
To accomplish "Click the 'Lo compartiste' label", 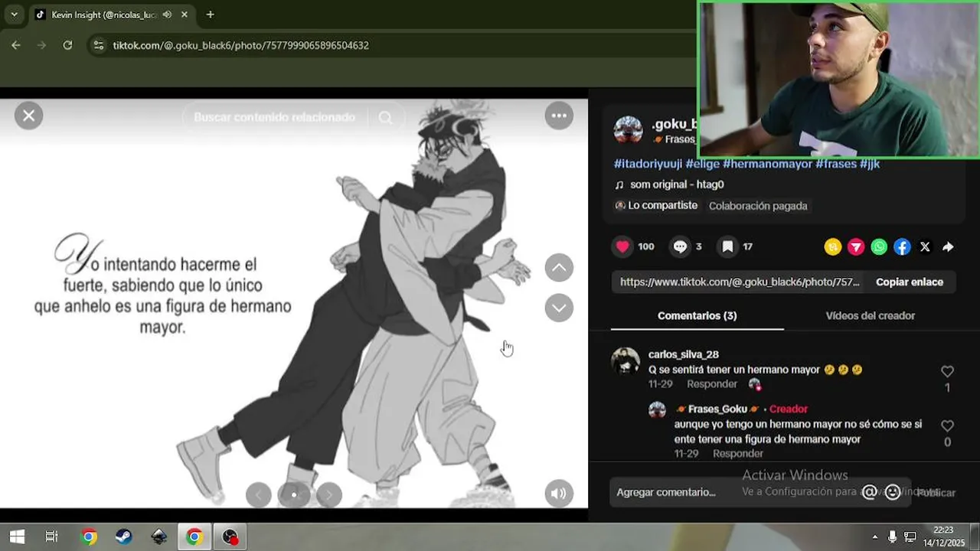I will [x=662, y=205].
